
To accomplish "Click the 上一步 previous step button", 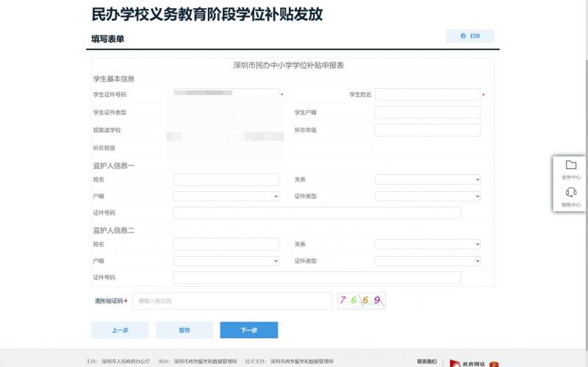I will click(120, 330).
